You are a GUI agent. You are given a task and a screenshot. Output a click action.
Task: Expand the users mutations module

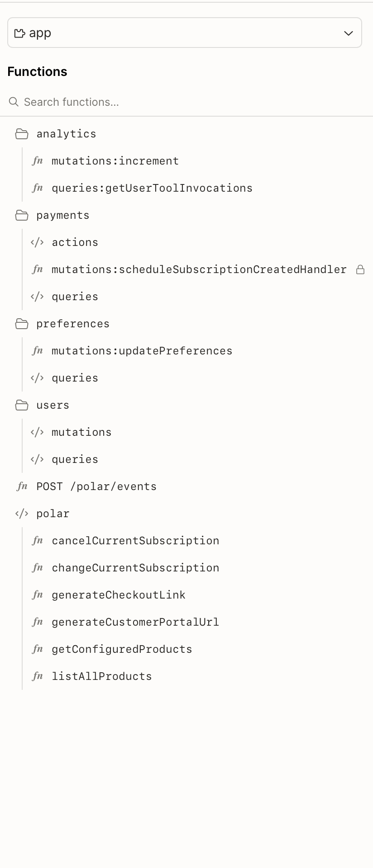[81, 432]
